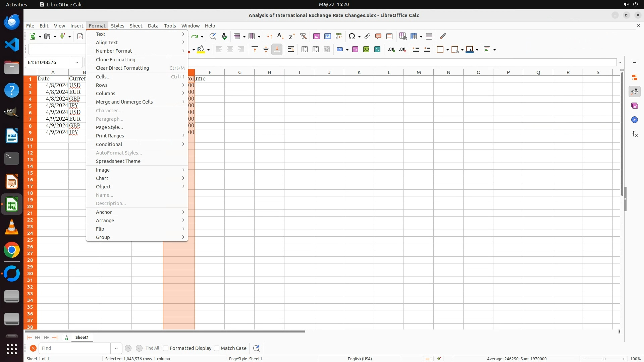Click the Sort Ascending toolbar icon

[x=281, y=36]
